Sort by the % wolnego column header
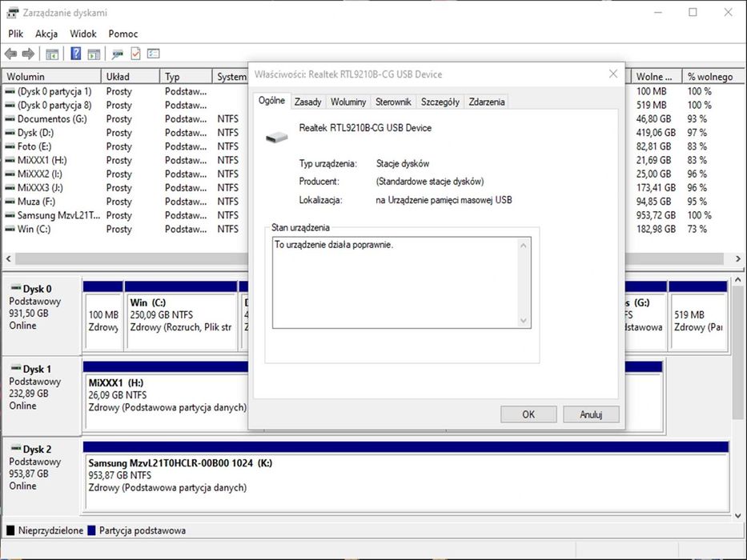The image size is (747, 560). (713, 77)
